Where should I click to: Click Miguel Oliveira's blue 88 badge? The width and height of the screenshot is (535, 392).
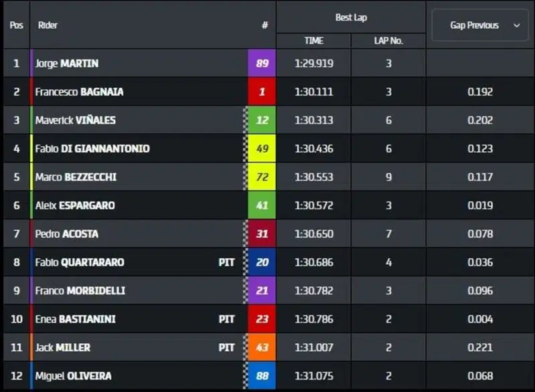tap(262, 376)
